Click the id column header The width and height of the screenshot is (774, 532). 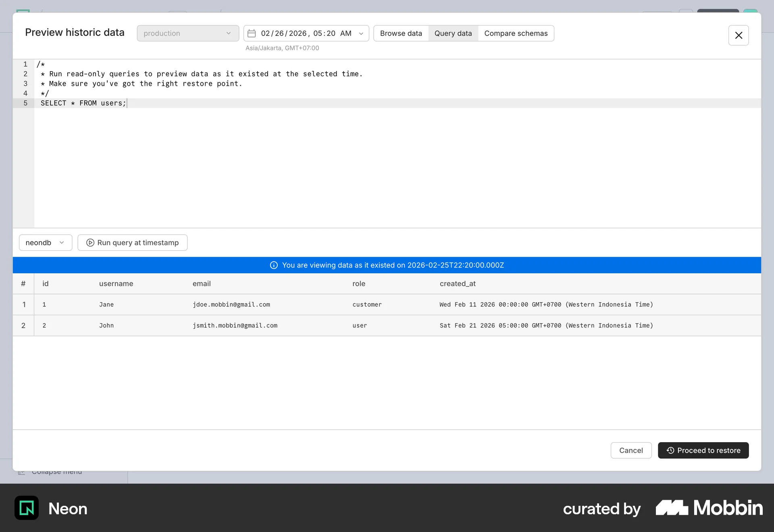click(x=46, y=284)
